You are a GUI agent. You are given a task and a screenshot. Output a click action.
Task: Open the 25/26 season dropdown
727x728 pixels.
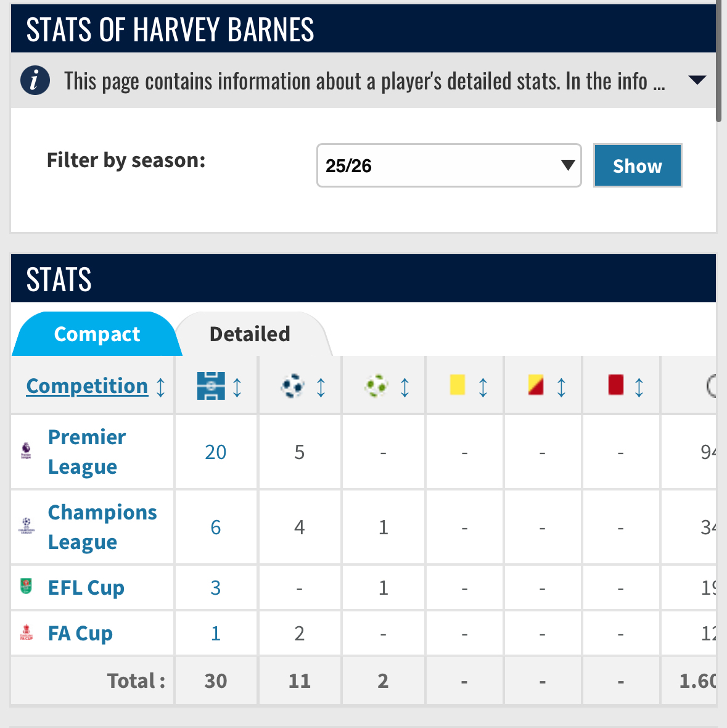[449, 165]
